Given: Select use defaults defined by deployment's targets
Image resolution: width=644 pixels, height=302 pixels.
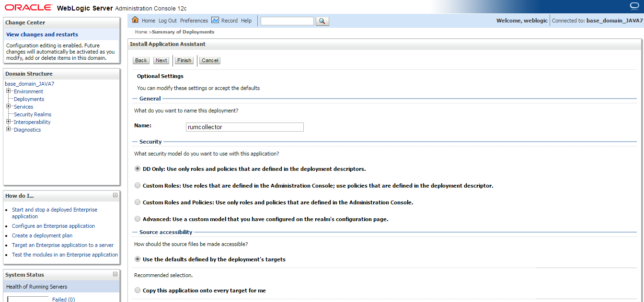Looking at the screenshot, I should 138,259.
